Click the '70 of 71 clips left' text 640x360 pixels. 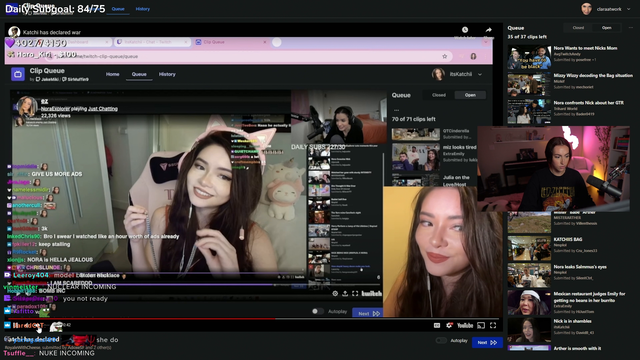point(413,119)
